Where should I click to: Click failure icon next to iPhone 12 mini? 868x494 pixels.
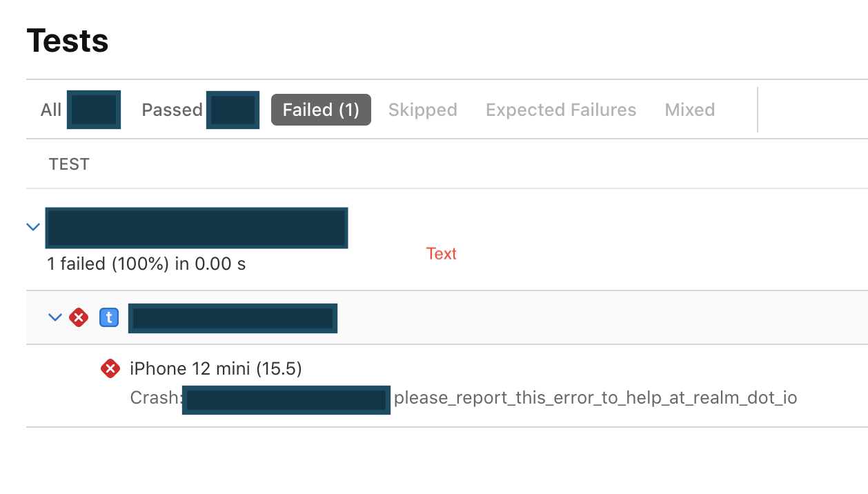click(x=110, y=369)
